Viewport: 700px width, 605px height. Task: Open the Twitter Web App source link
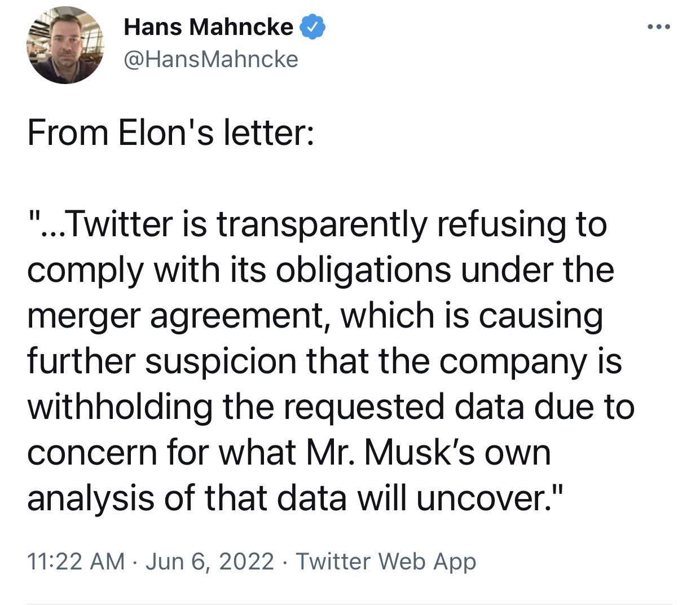click(386, 562)
